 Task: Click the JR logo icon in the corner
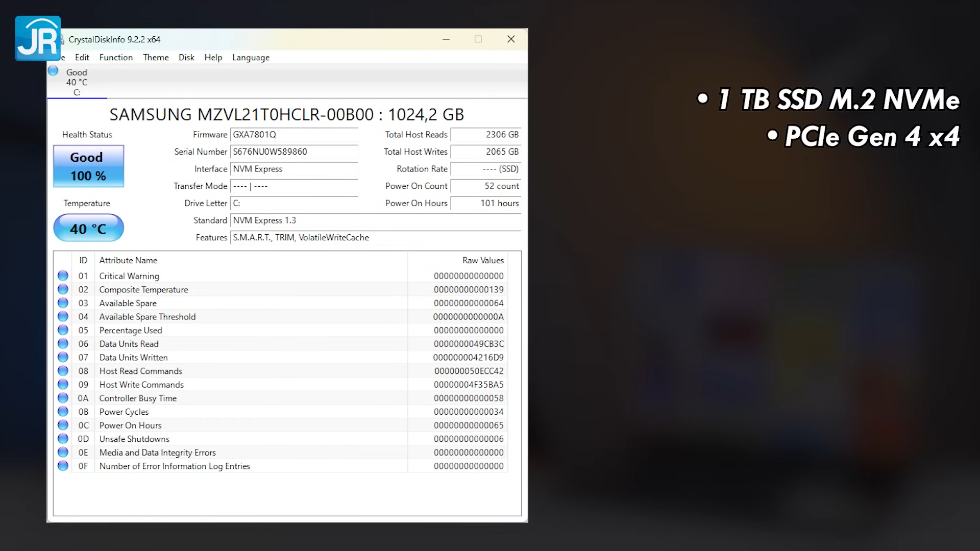pyautogui.click(x=37, y=38)
